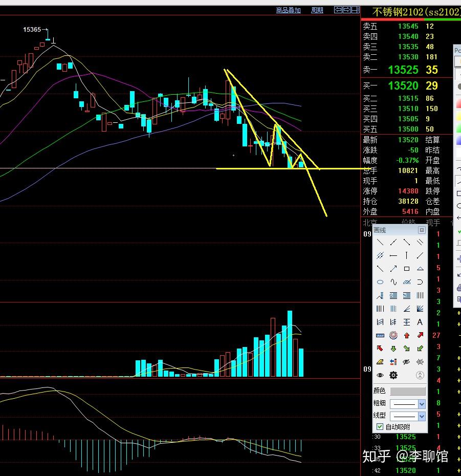Select the text annotation A tool
This screenshot has height=476, width=461.
tap(420, 322)
